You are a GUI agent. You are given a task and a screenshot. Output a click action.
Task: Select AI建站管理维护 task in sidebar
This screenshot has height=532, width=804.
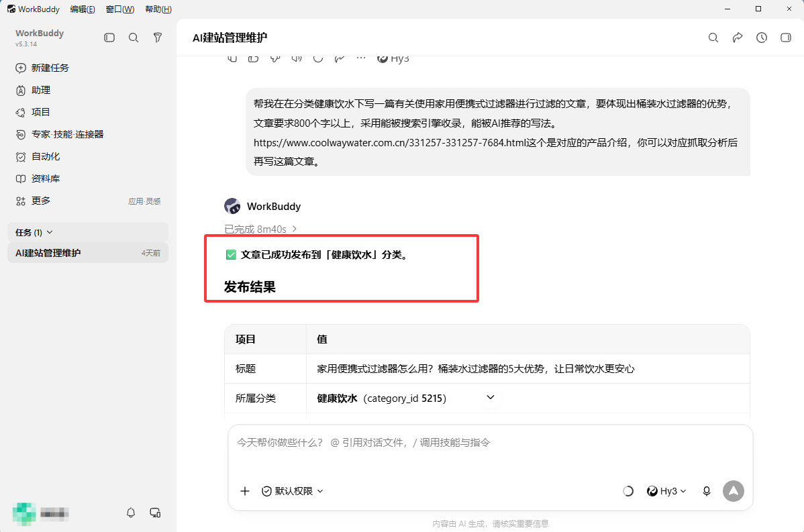[x=88, y=253]
